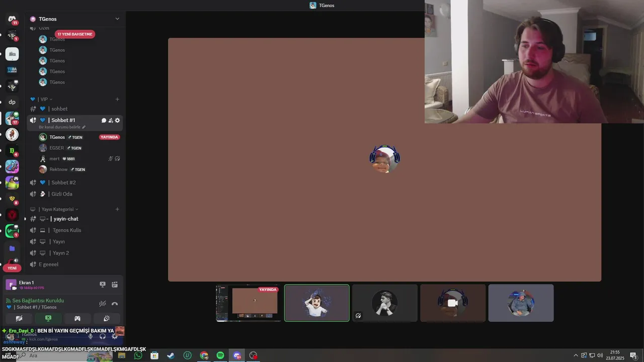644x362 pixels.
Task: Open the 'dp' server in sidebar
Action: click(x=12, y=102)
